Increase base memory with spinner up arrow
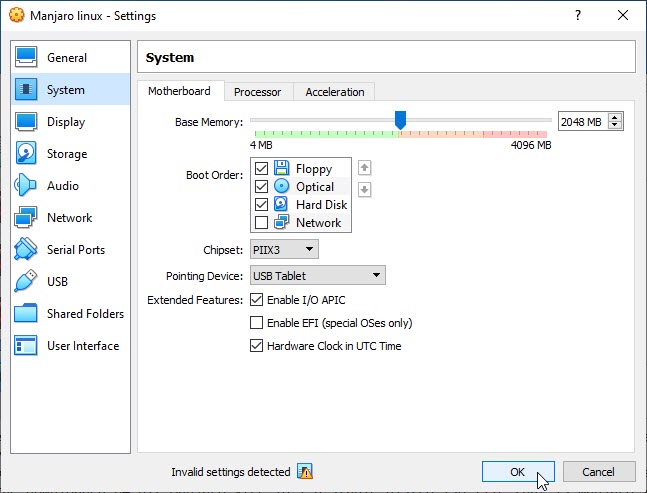 tap(615, 118)
